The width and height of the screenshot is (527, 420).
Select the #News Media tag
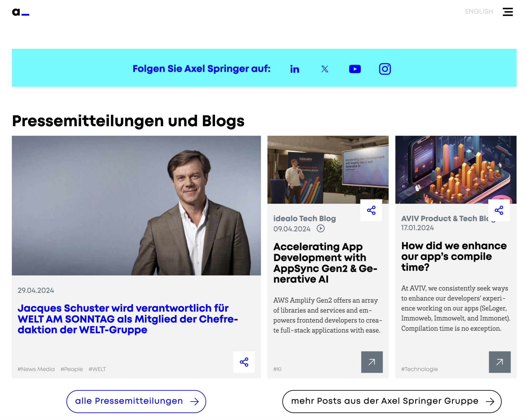click(36, 369)
